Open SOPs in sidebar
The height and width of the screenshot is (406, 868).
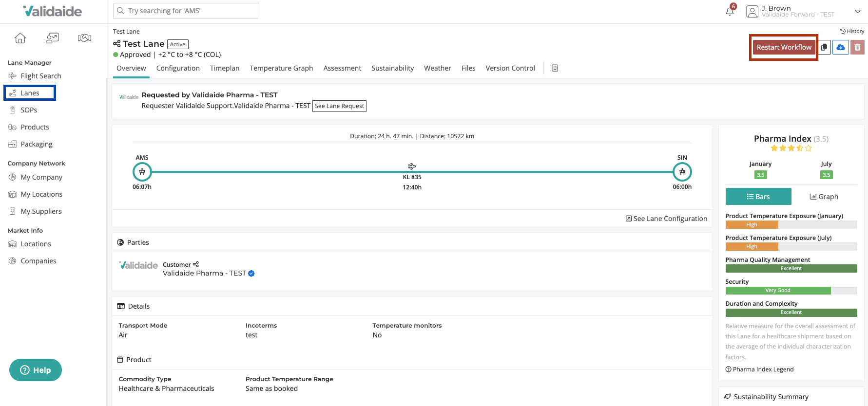pyautogui.click(x=23, y=110)
